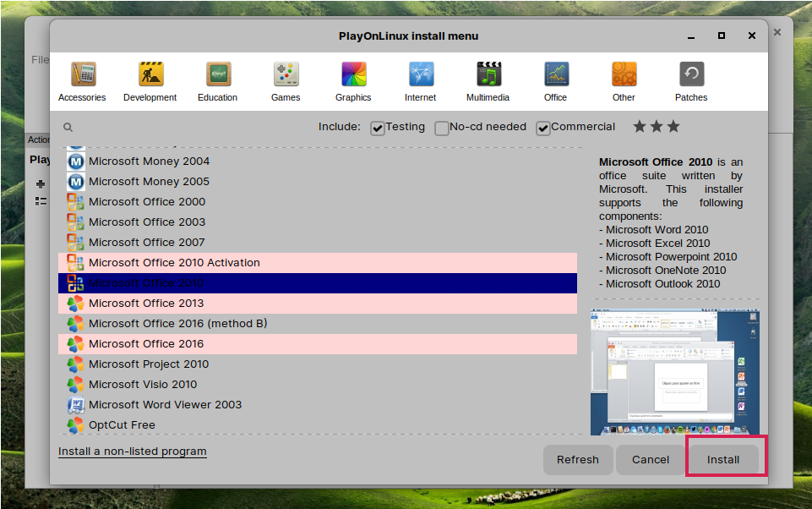812x509 pixels.
Task: Click the search magnifier icon
Action: click(x=68, y=127)
